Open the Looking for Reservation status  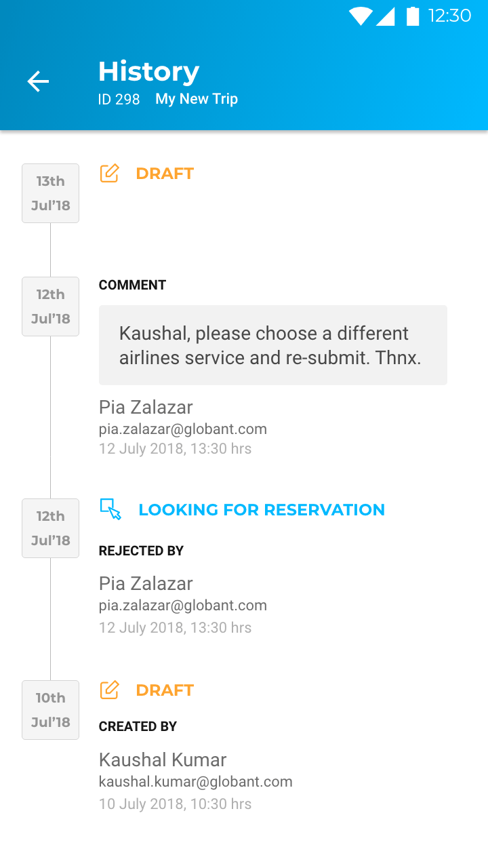click(262, 510)
